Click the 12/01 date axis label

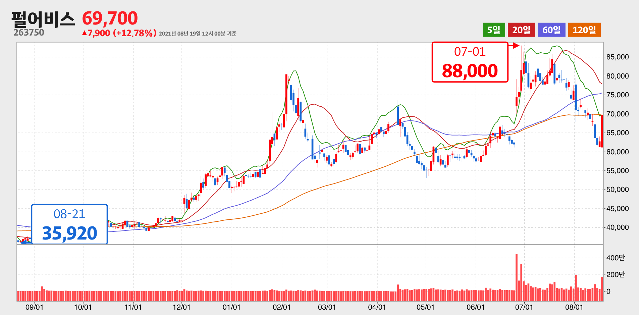click(x=181, y=307)
